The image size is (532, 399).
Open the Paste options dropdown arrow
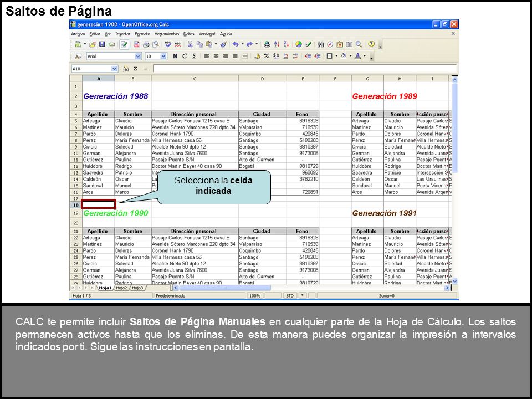coord(216,44)
